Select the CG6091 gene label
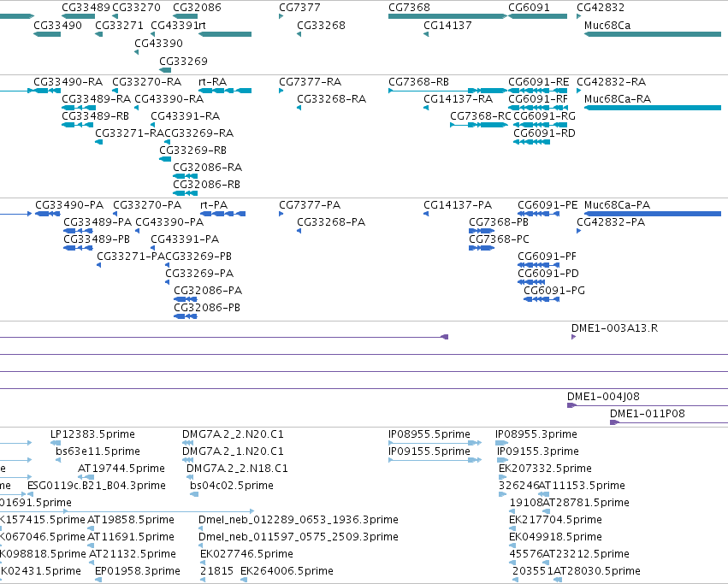The width and height of the screenshot is (728, 584). pos(529,8)
